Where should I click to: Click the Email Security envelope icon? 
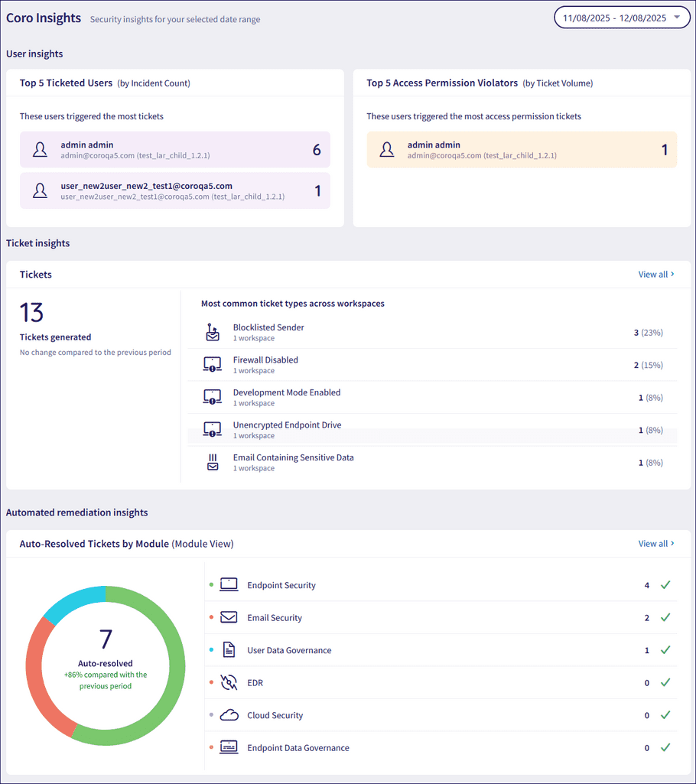point(228,616)
